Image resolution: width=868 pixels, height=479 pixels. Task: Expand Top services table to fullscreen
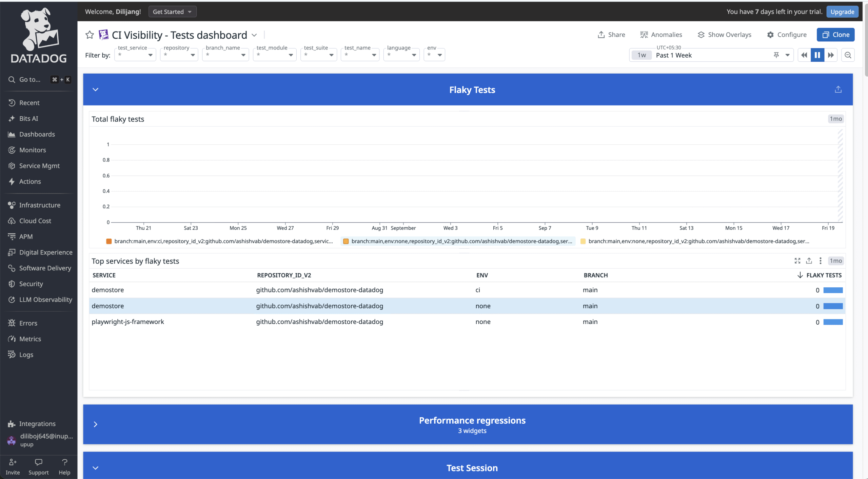(797, 261)
